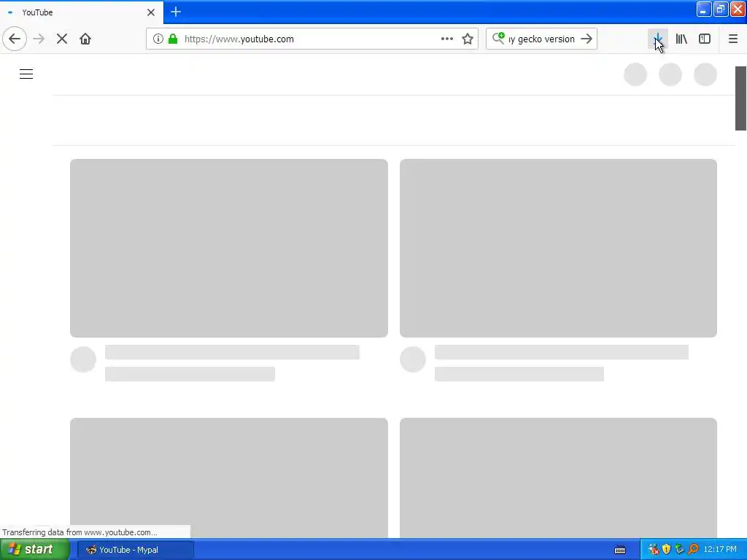Select the YouTube tab
This screenshot has height=560, width=747.
click(x=82, y=12)
